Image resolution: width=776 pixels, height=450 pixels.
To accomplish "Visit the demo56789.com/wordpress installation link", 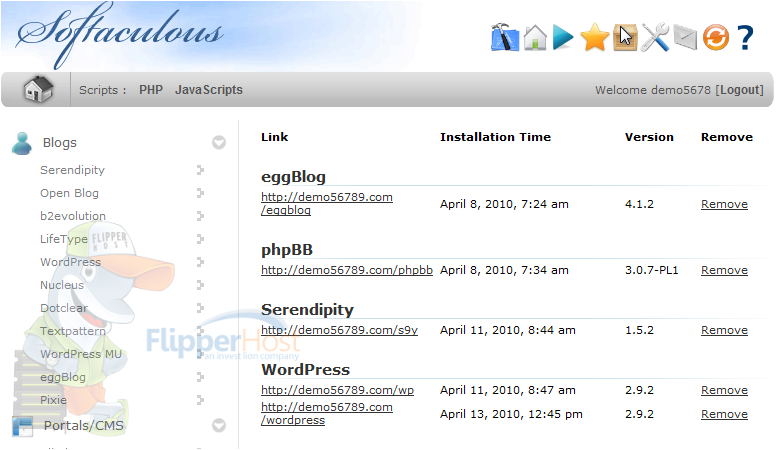I will tap(327, 413).
